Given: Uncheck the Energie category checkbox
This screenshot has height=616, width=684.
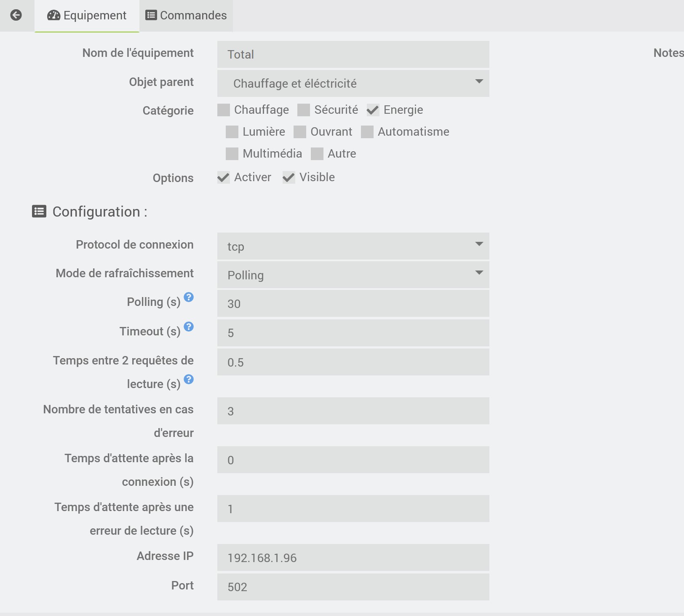Looking at the screenshot, I should [373, 110].
